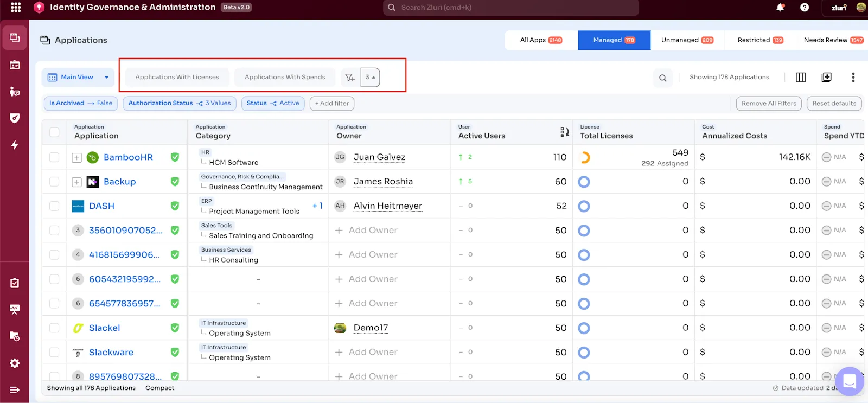
Task: Open the Compact density selector
Action: pos(160,388)
